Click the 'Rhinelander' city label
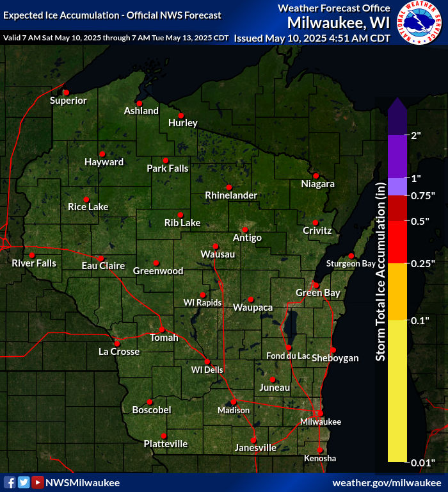Screen dimensions: 448x492 tap(231, 195)
